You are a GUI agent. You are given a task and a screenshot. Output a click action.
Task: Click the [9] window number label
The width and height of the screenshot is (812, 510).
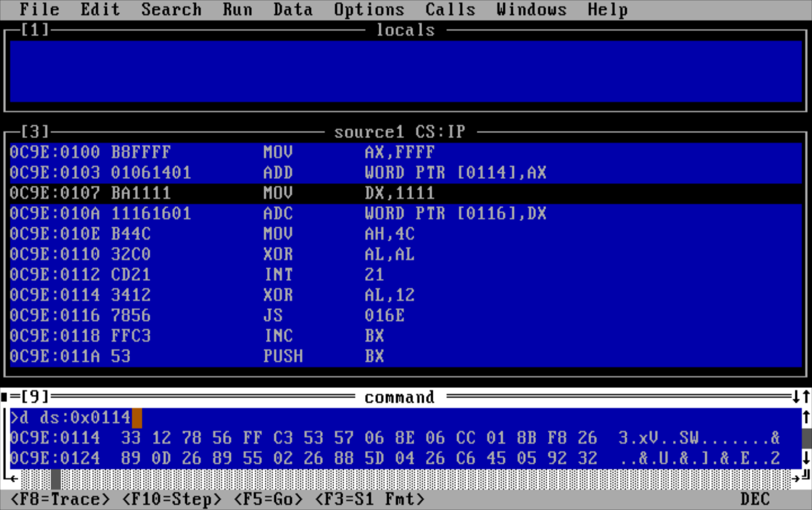click(35, 397)
